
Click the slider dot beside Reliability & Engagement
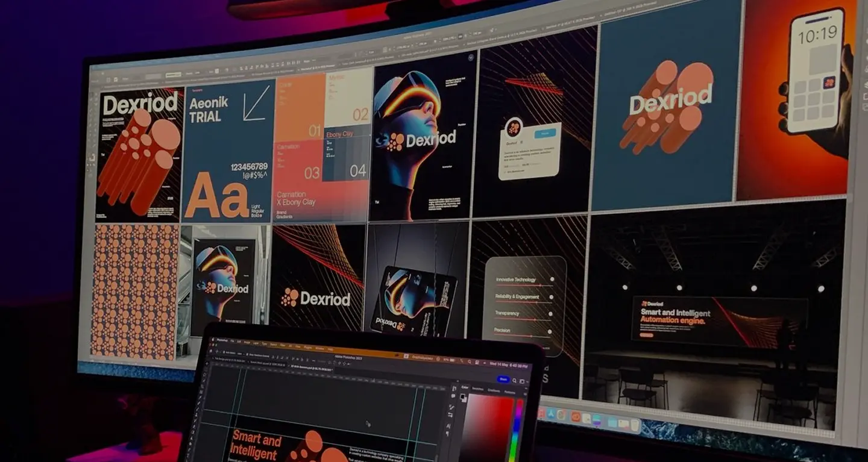tap(550, 298)
